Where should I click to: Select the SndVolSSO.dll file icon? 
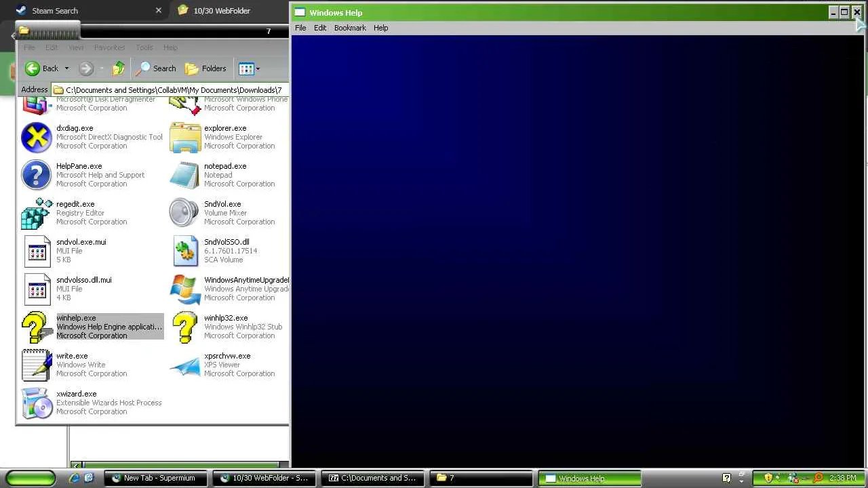click(x=184, y=251)
